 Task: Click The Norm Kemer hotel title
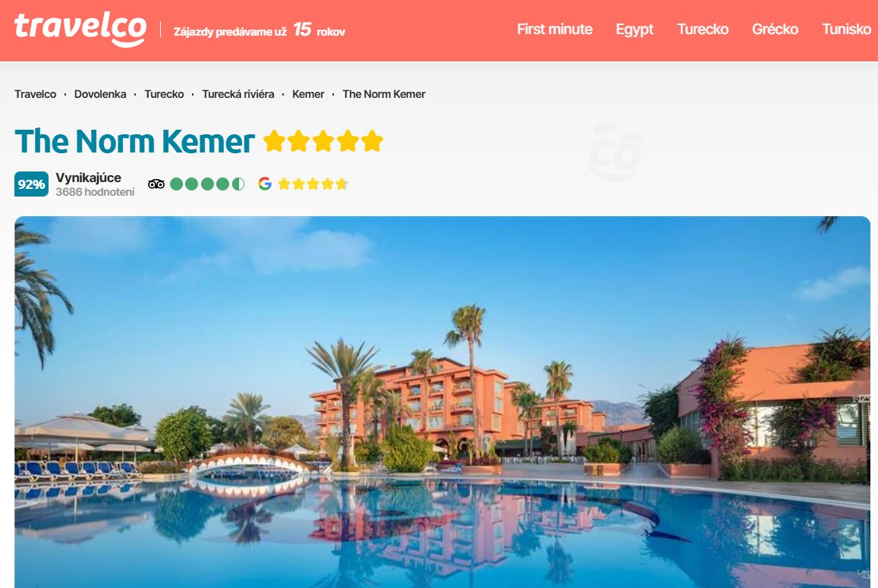(135, 141)
